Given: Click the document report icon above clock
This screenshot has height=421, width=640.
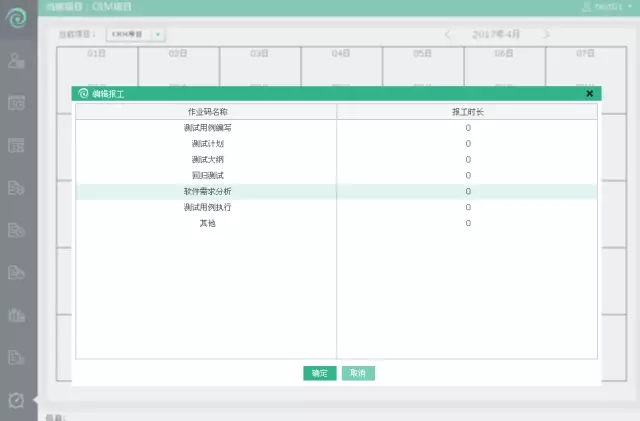Looking at the screenshot, I should 16,357.
